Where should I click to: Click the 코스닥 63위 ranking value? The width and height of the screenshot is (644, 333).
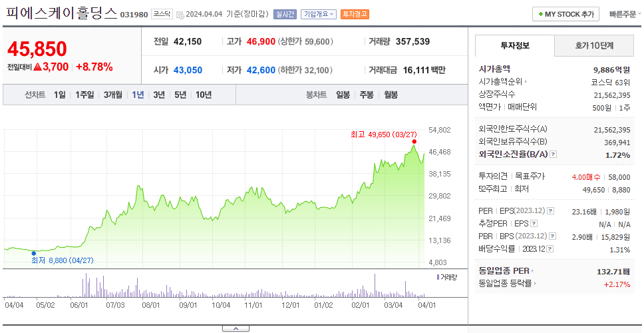[x=610, y=83]
